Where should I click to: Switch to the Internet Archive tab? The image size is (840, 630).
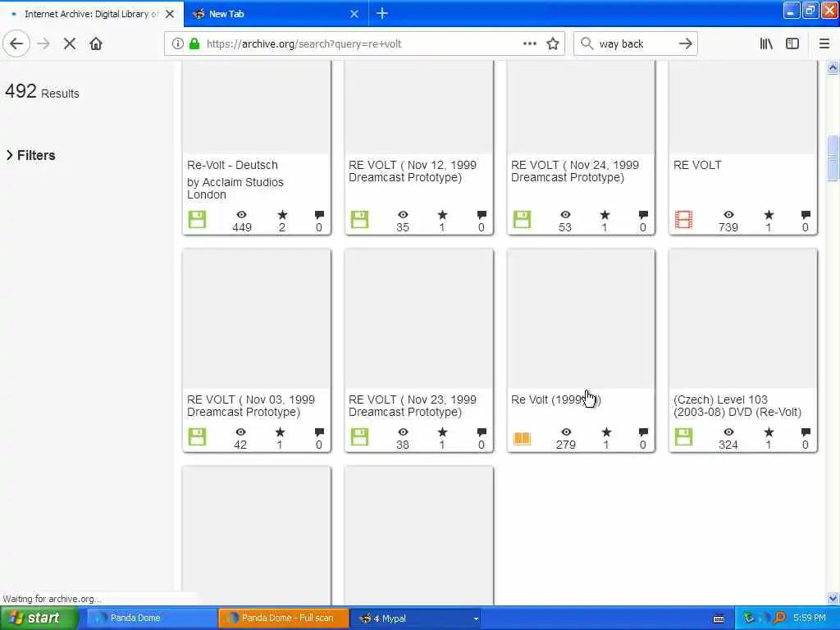[91, 14]
